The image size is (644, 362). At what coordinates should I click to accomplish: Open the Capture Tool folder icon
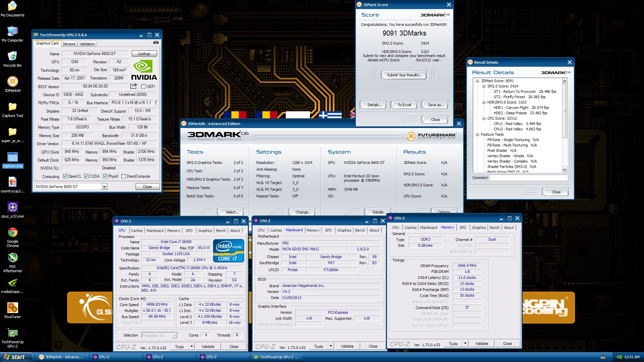pos(12,110)
